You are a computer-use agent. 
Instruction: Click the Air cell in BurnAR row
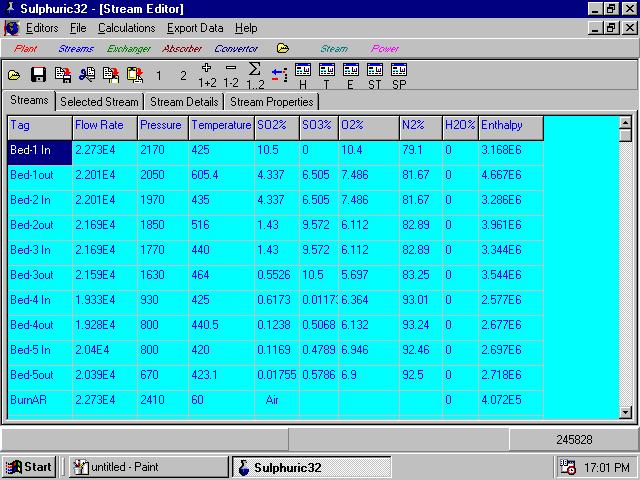tap(277, 402)
